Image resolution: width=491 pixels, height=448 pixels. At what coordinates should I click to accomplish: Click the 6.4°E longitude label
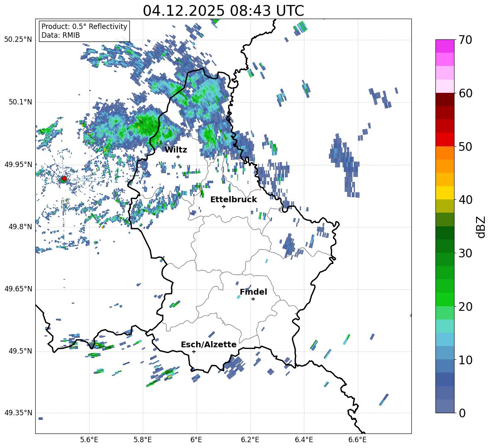pos(304,440)
